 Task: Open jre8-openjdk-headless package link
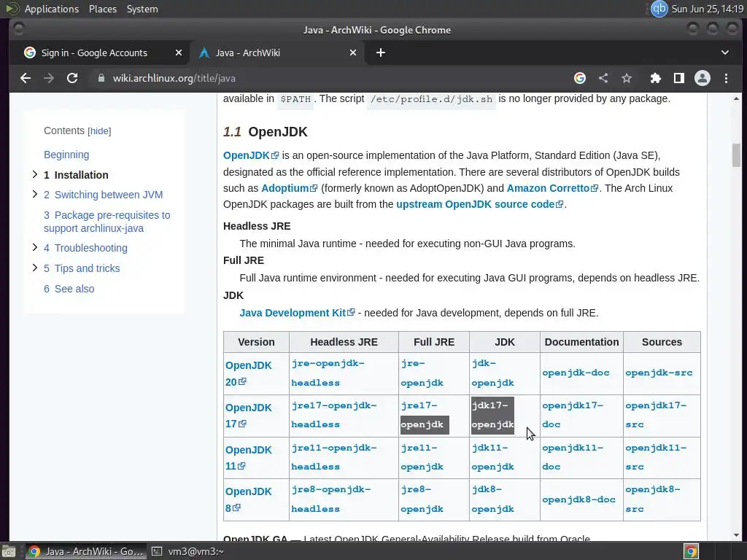pos(330,499)
